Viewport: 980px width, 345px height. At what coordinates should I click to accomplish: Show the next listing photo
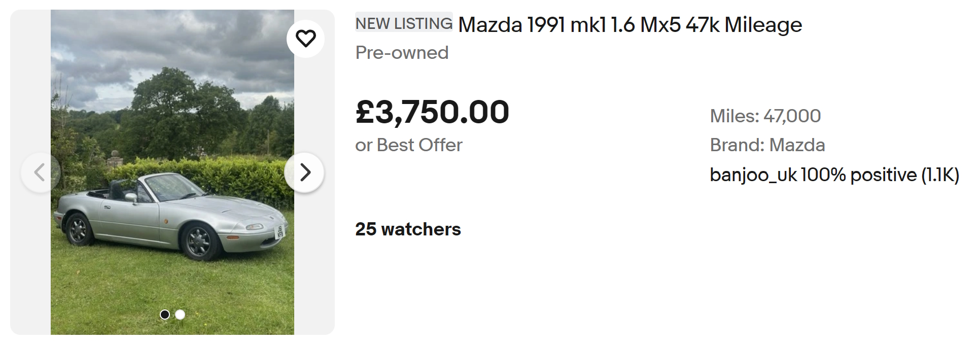pyautogui.click(x=304, y=172)
